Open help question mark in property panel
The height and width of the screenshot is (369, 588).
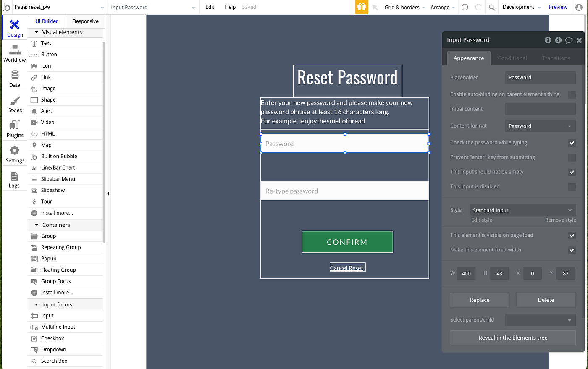(x=548, y=40)
